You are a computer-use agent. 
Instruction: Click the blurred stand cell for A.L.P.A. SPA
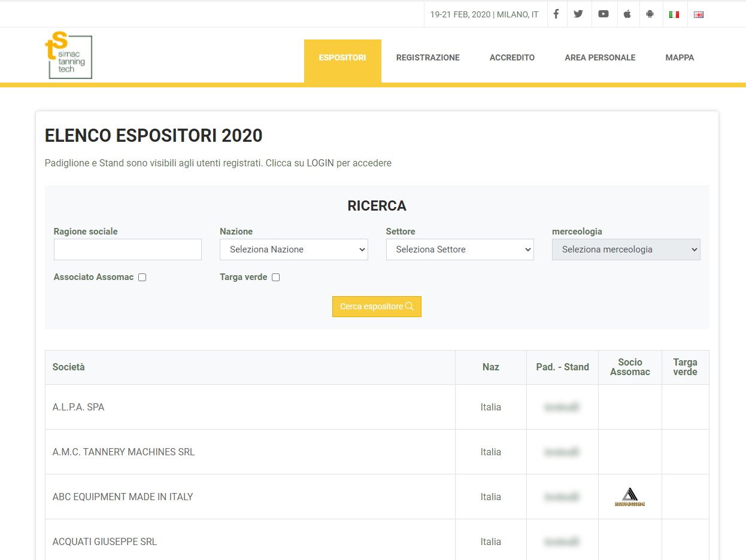pyautogui.click(x=562, y=407)
